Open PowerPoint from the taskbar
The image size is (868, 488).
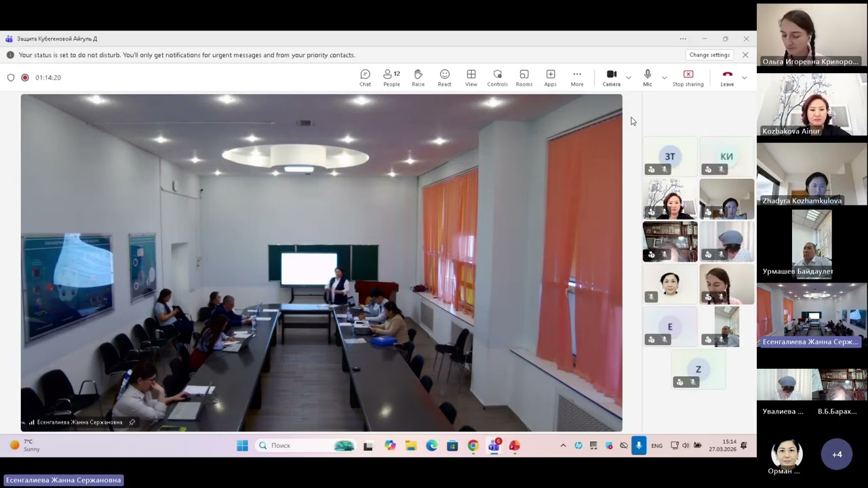pos(515,445)
